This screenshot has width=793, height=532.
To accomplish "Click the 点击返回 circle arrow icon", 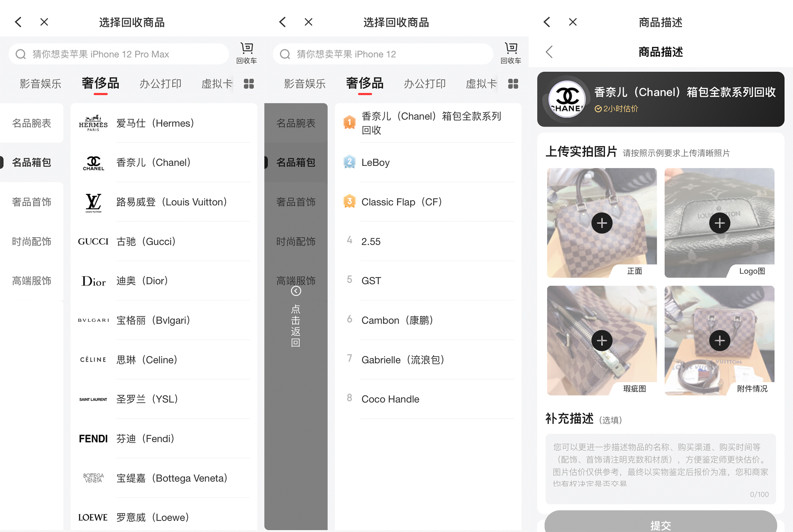I will coord(296,291).
